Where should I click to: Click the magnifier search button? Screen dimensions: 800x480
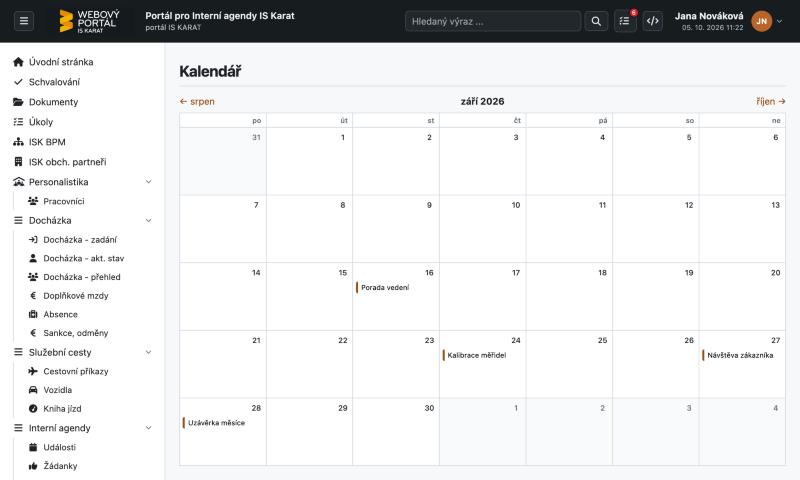point(596,21)
